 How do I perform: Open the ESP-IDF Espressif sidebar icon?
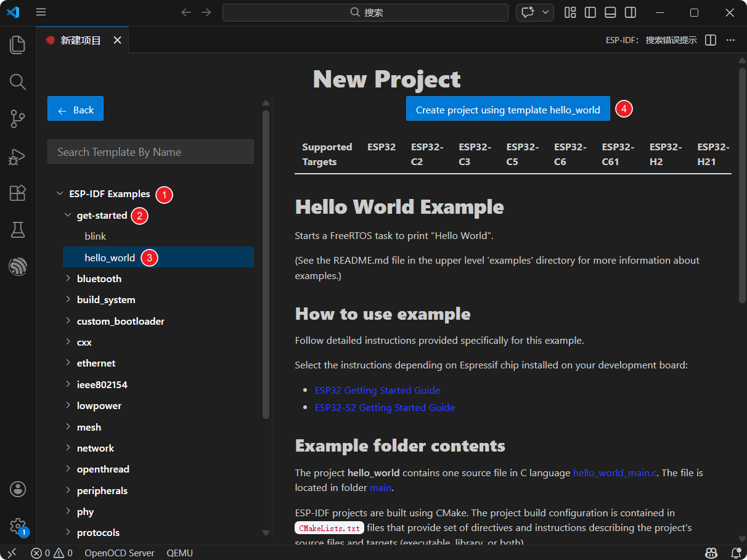[18, 267]
